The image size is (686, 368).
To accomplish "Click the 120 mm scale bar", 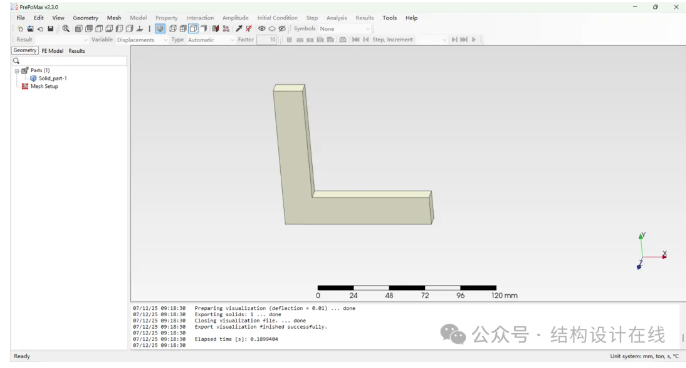I will (407, 288).
